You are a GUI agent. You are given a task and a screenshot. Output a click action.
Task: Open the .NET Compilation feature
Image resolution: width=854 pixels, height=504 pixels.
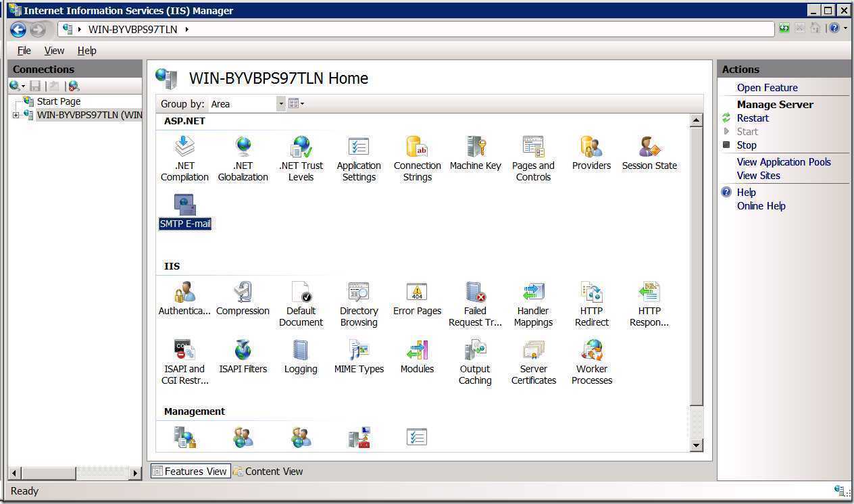click(184, 159)
